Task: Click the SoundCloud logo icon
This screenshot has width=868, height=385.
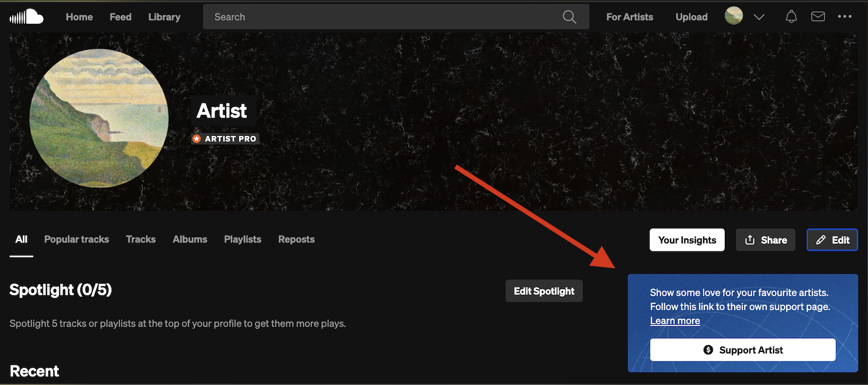Action: coord(26,17)
